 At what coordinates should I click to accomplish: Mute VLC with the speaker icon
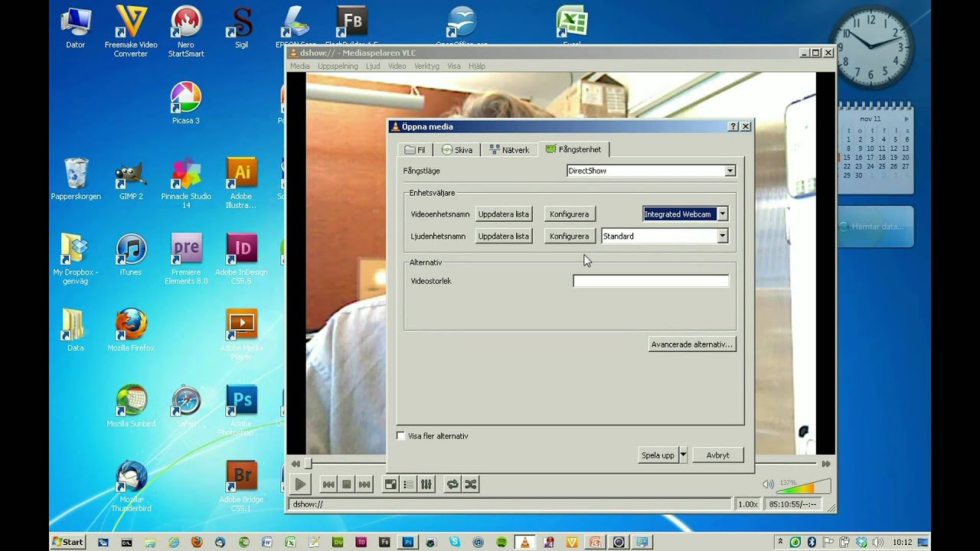[x=768, y=484]
